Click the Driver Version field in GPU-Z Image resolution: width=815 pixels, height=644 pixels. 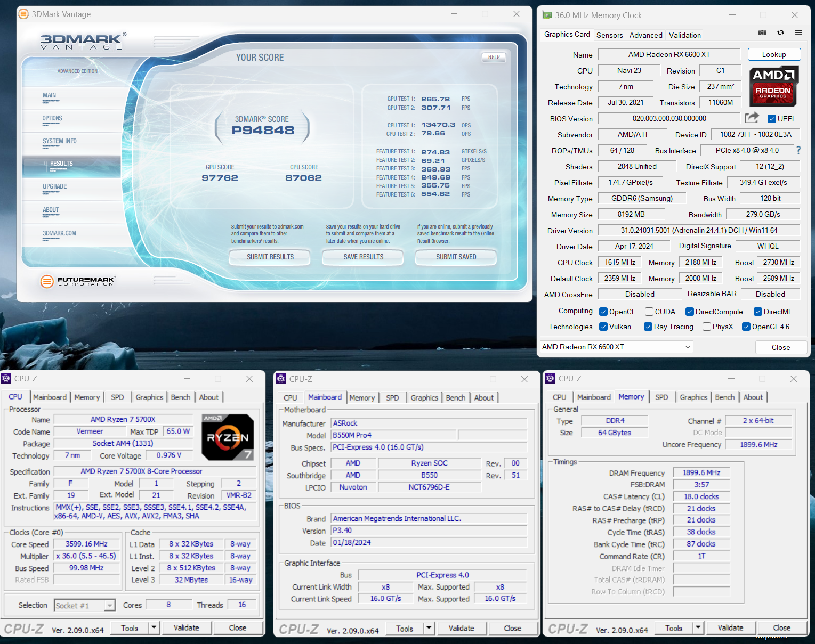(x=699, y=230)
